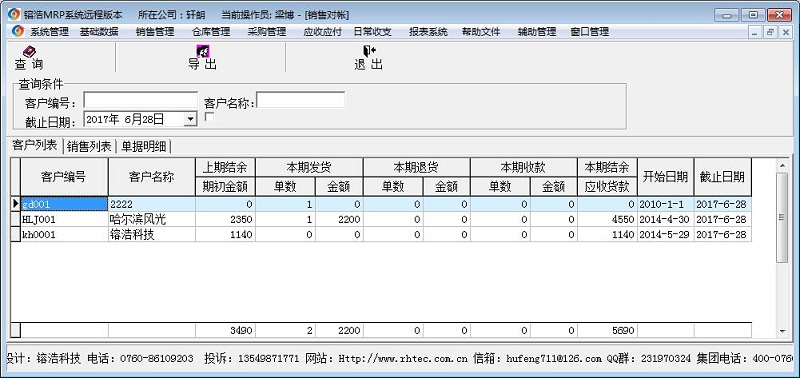The image size is (800, 378).
Task: Click the website Http://www.rhtec.com.cn in status bar
Action: click(403, 359)
